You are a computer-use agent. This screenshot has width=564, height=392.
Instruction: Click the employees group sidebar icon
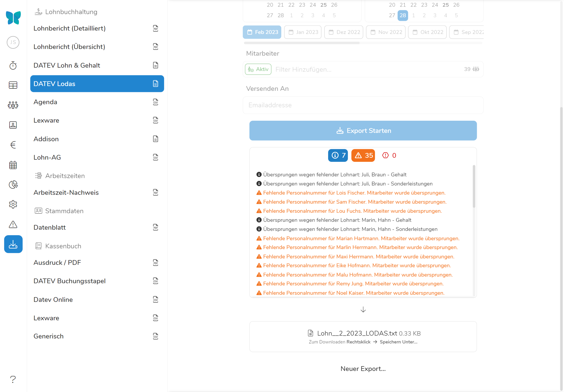(x=13, y=105)
